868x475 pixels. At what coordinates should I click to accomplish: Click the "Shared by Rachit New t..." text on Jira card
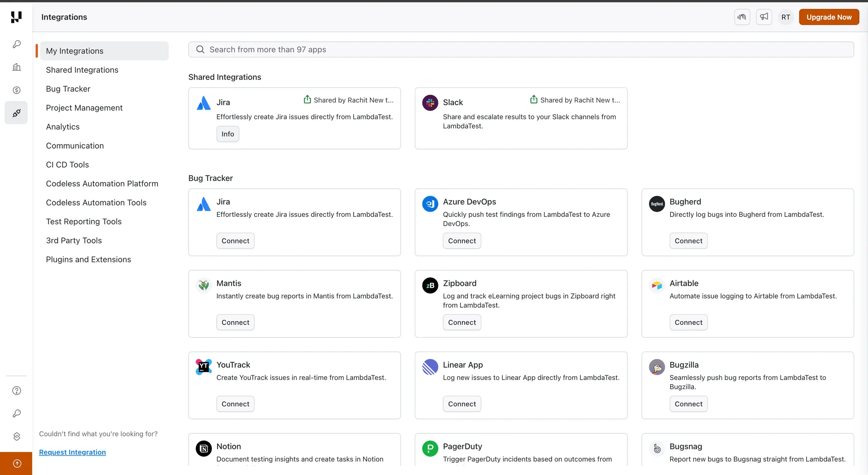point(354,100)
